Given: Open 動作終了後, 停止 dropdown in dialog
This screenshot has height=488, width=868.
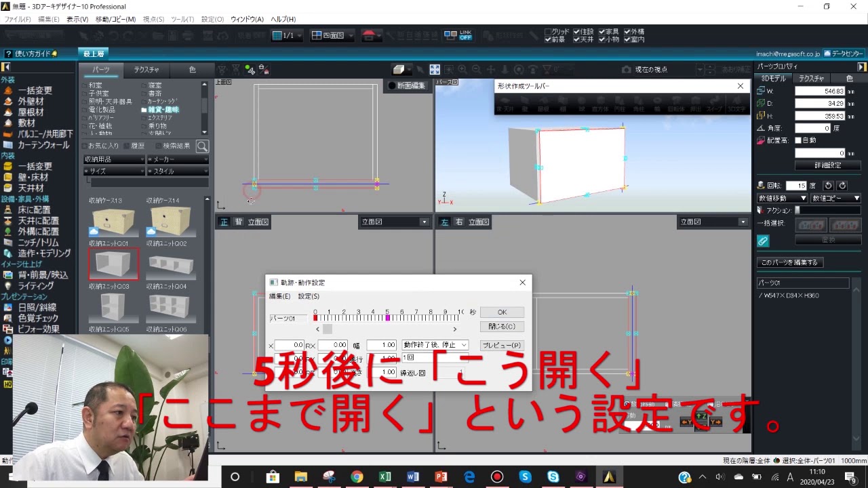Looking at the screenshot, I should point(435,345).
